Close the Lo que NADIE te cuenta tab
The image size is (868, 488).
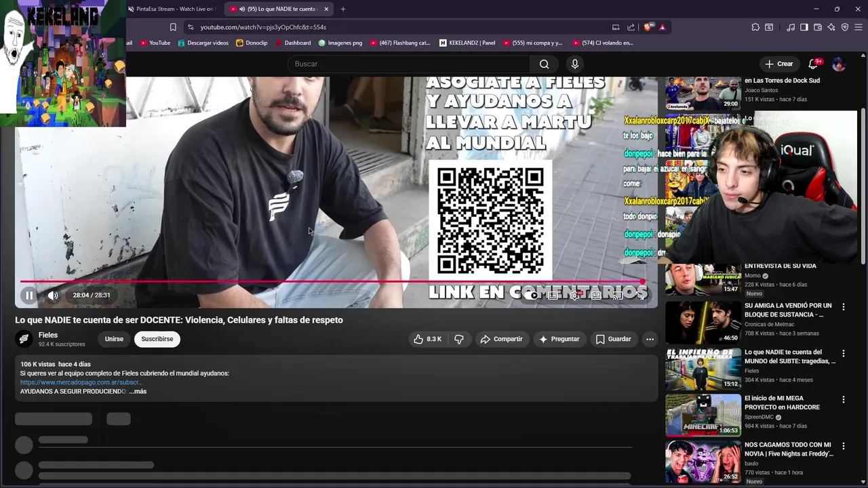click(x=326, y=9)
